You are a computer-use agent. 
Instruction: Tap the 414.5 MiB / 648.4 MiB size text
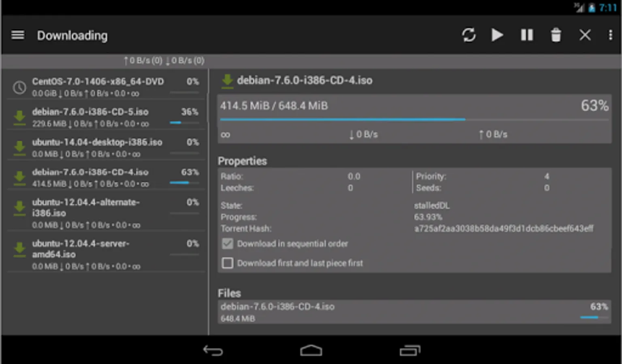click(274, 106)
